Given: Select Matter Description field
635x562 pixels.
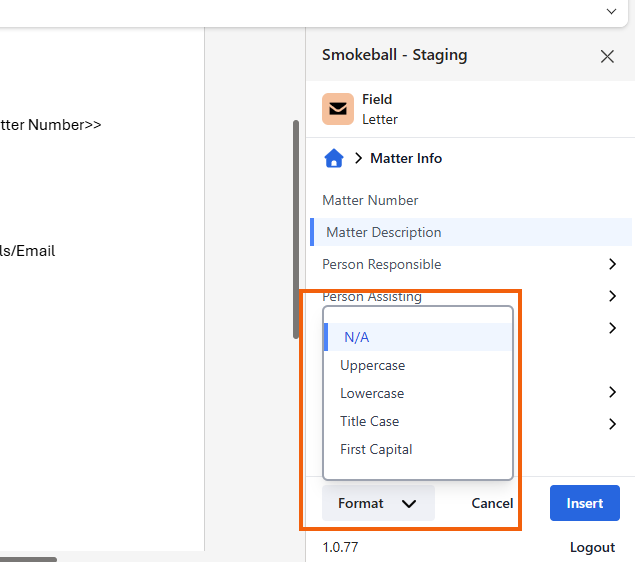Looking at the screenshot, I should tap(383, 232).
